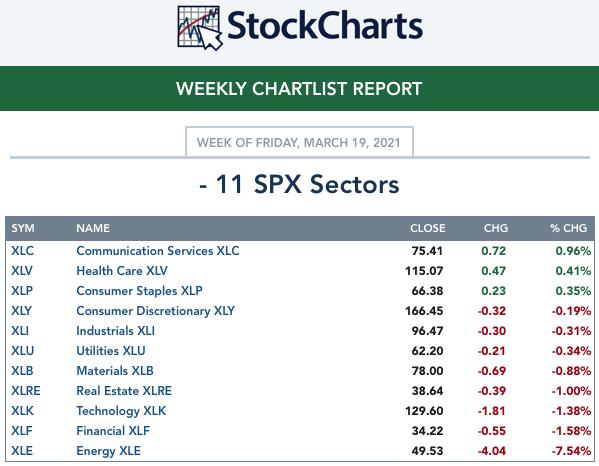
Task: Click the XLY ticker symbol
Action: tap(21, 311)
